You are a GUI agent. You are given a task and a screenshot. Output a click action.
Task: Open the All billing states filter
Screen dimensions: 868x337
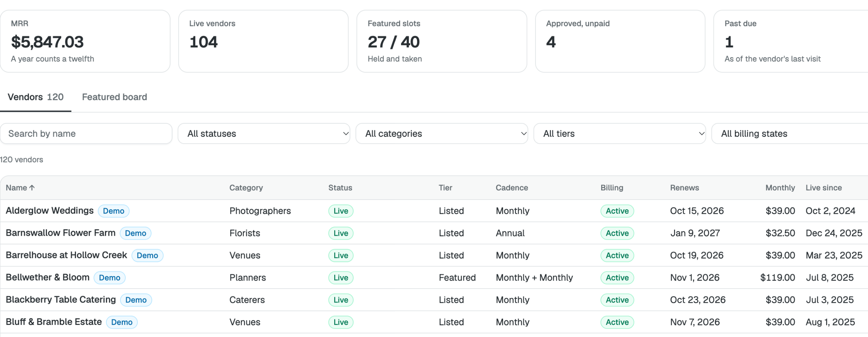(790, 133)
